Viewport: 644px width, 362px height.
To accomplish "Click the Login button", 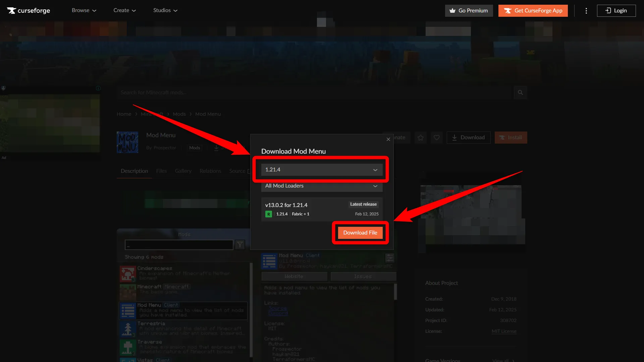I will pyautogui.click(x=616, y=11).
